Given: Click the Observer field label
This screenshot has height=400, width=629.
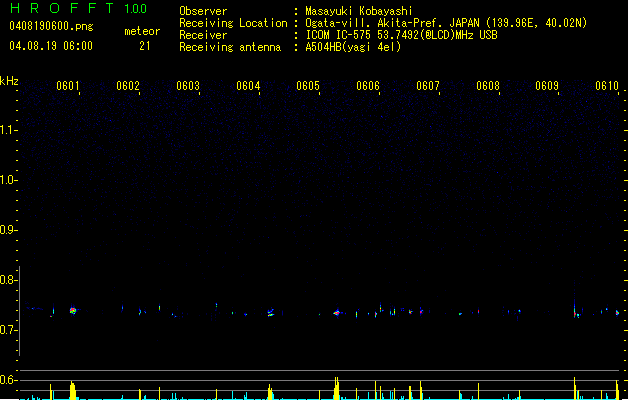Looking at the screenshot, I should [x=203, y=11].
